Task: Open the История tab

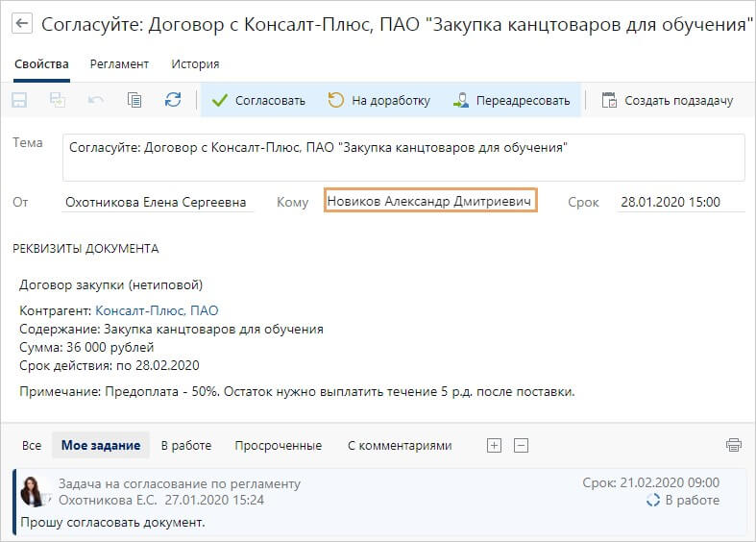Action: [x=195, y=64]
